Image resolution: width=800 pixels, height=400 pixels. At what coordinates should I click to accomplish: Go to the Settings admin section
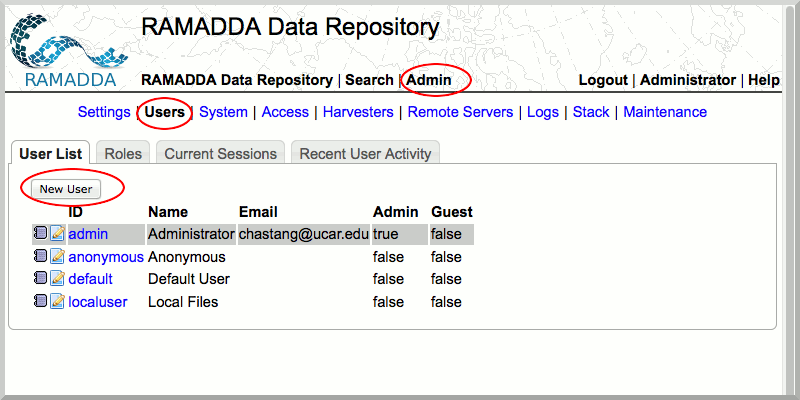point(104,112)
